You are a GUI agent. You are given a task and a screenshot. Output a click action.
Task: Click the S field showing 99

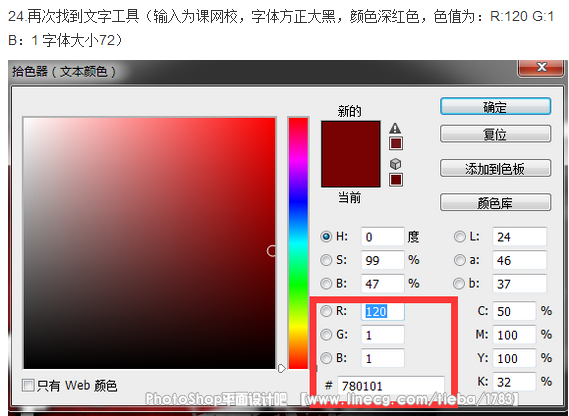tap(382, 260)
